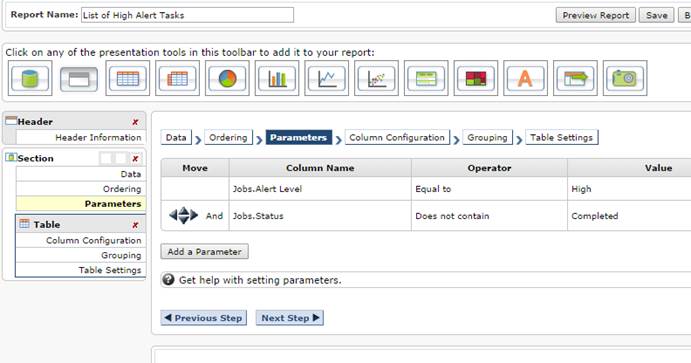The width and height of the screenshot is (691, 363).
Task: Add a pie chart to the report
Action: (x=227, y=78)
